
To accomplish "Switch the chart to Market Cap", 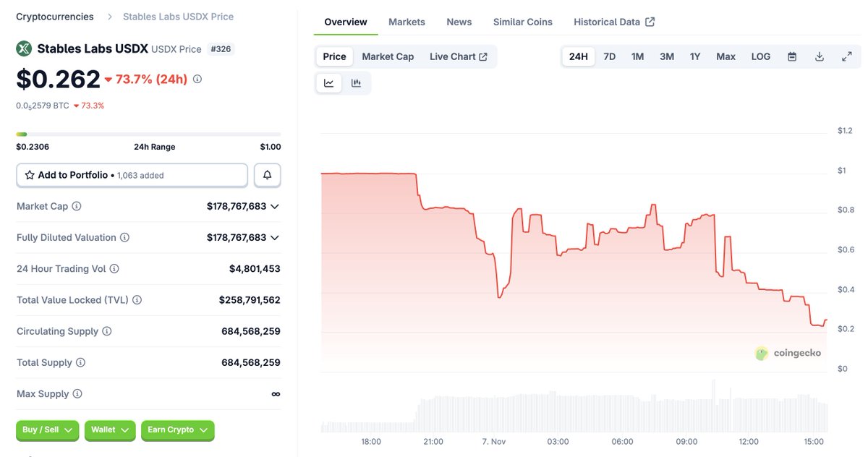I will click(x=388, y=56).
